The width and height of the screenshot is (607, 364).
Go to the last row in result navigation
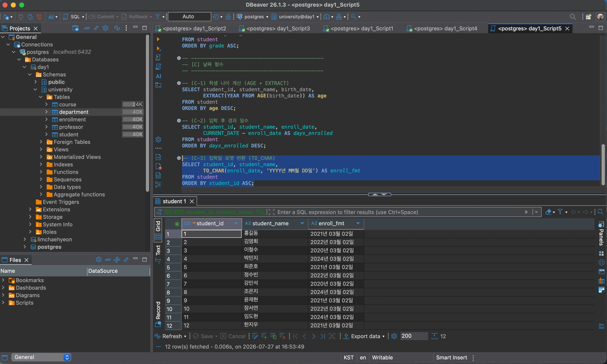pyautogui.click(x=323, y=336)
